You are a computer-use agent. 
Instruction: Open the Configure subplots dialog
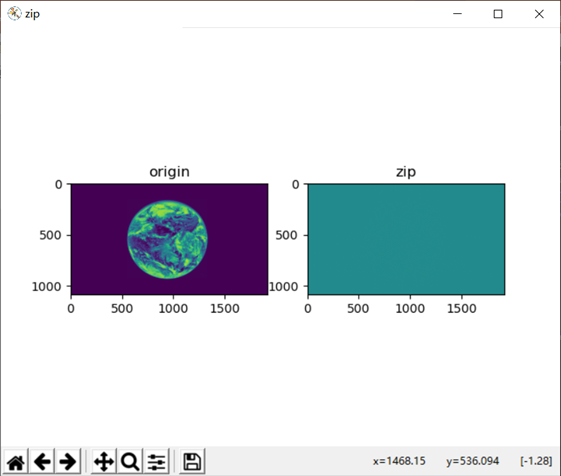coord(156,462)
